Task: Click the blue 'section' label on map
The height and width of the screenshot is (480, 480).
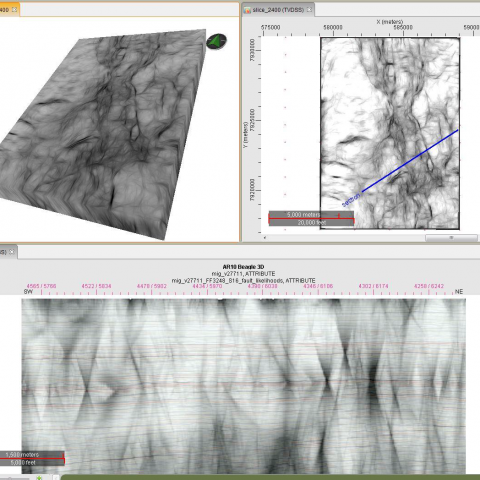Action: tap(351, 199)
